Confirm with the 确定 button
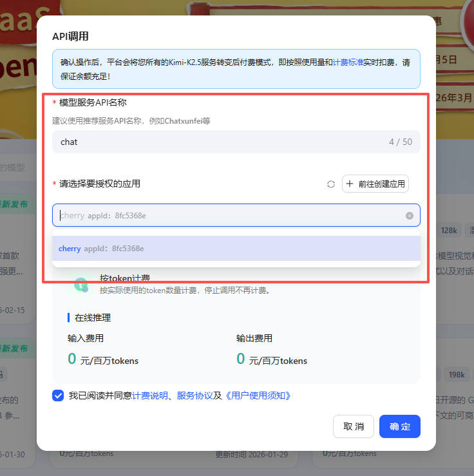474x476 pixels. [399, 426]
